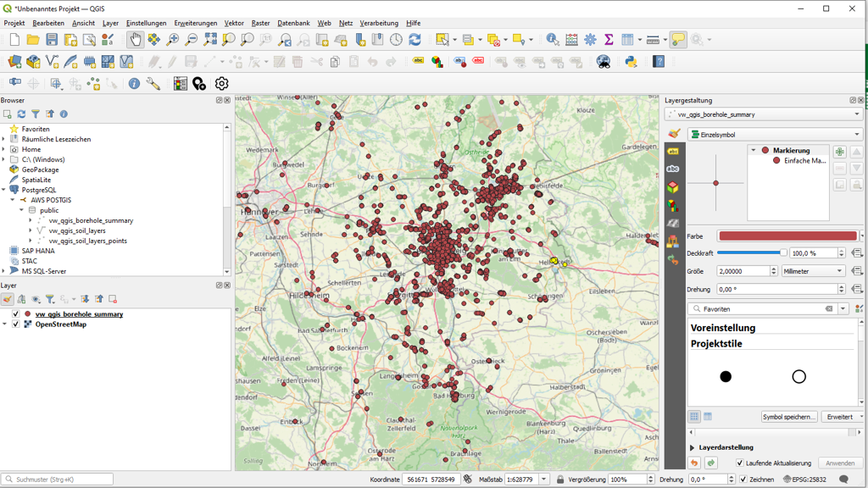Uncheck the OpenStreetMap layer visibility

tap(15, 324)
